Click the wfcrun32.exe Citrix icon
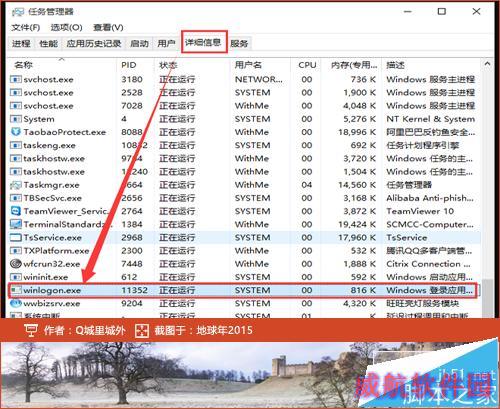 pyautogui.click(x=16, y=264)
